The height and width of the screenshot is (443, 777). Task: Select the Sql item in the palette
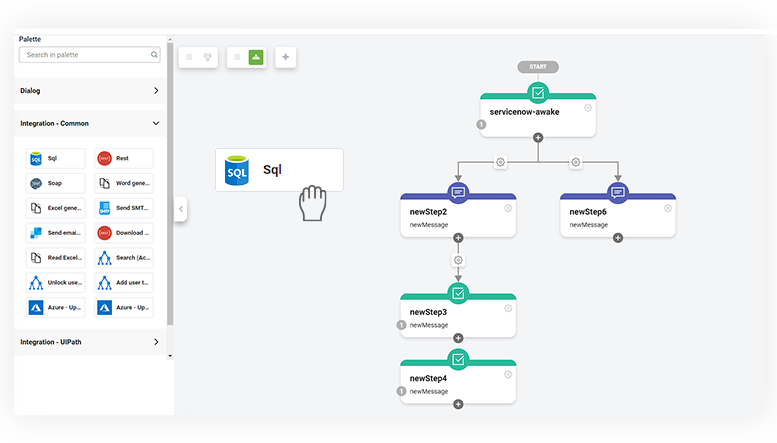click(x=56, y=159)
